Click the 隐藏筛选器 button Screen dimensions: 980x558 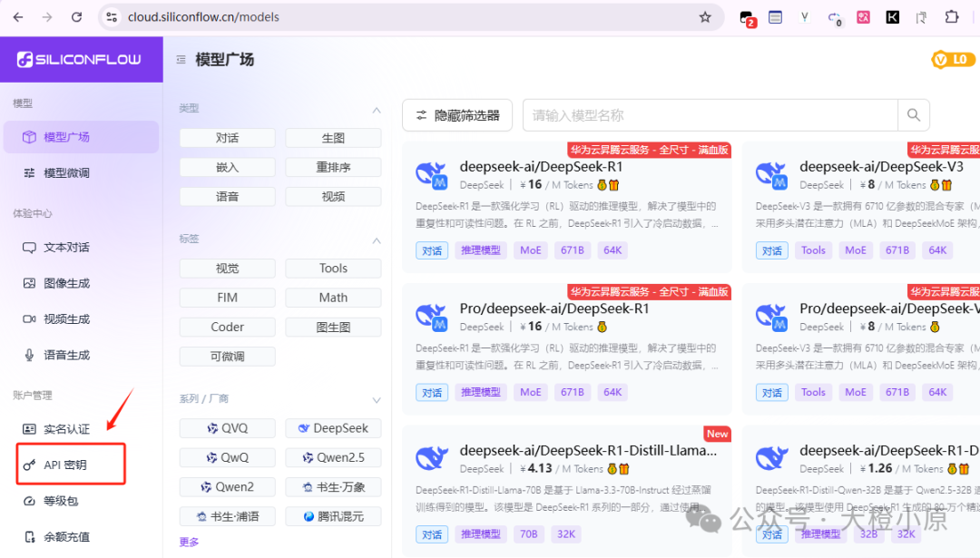[457, 115]
